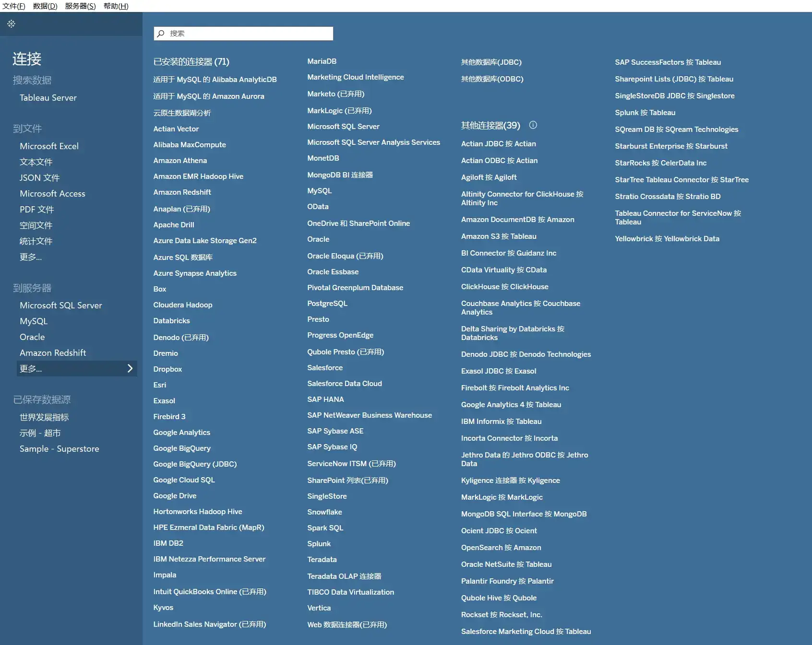812x645 pixels.
Task: Connect to Tableau Server from the sidebar
Action: click(x=48, y=98)
